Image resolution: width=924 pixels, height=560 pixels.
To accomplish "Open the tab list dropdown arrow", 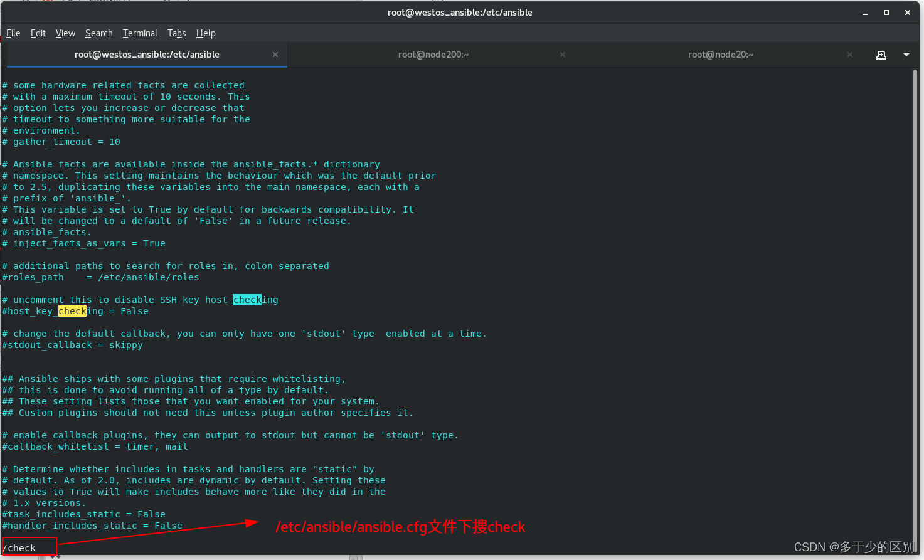I will (x=906, y=55).
